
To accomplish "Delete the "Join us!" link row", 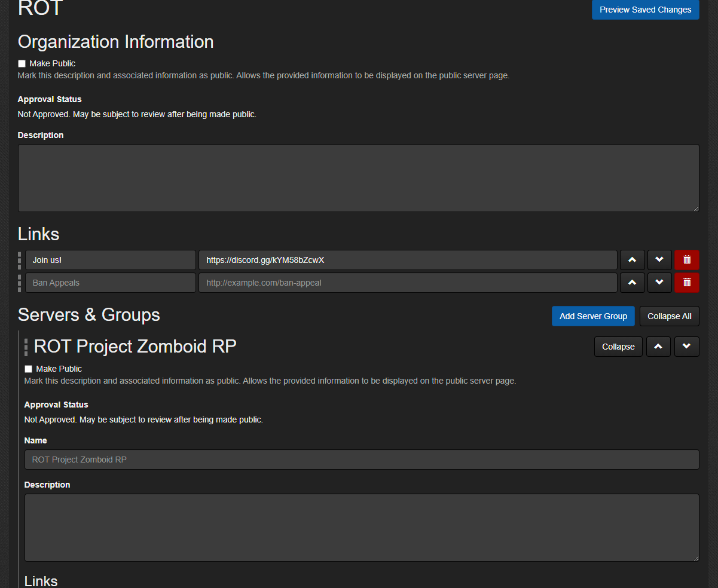I will [x=686, y=259].
